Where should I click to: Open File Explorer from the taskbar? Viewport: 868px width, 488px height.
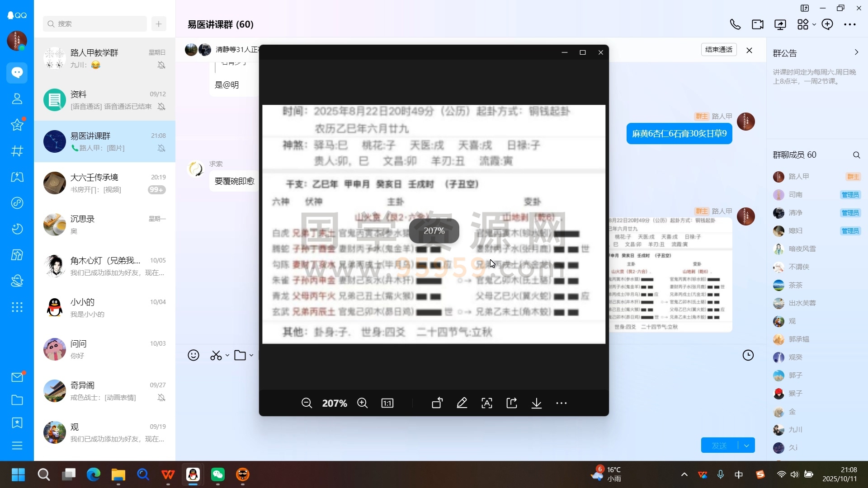118,474
